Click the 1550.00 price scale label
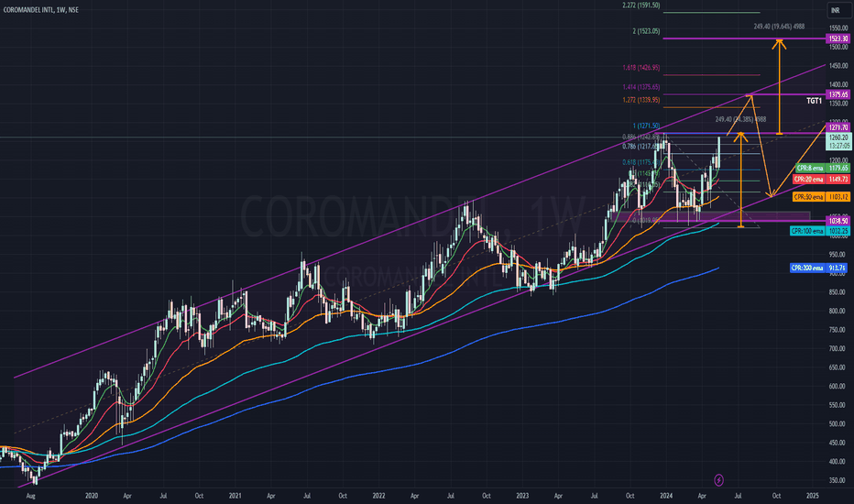This screenshot has height=504, width=854. tap(838, 27)
